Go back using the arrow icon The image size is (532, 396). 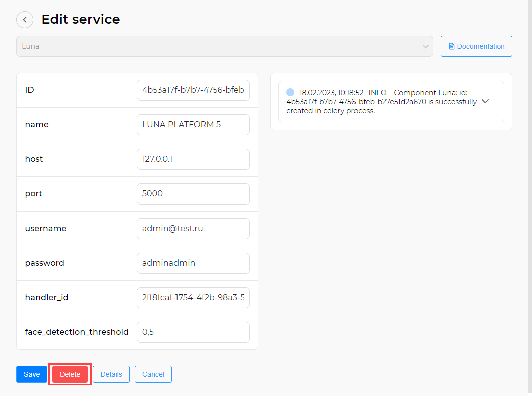pyautogui.click(x=25, y=20)
